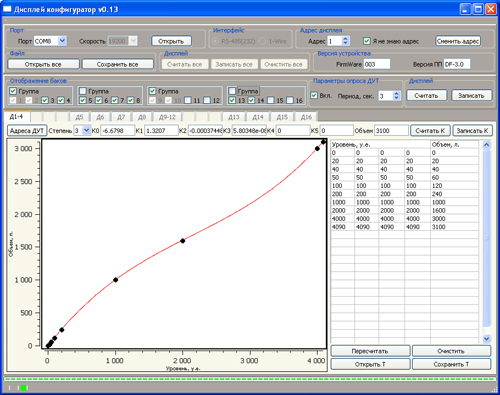Click the Очистить table button

pos(451,351)
